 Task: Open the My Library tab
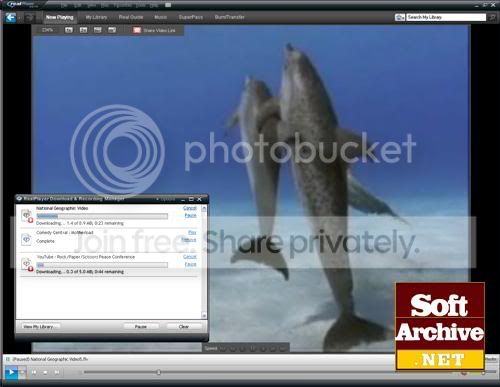tap(96, 17)
